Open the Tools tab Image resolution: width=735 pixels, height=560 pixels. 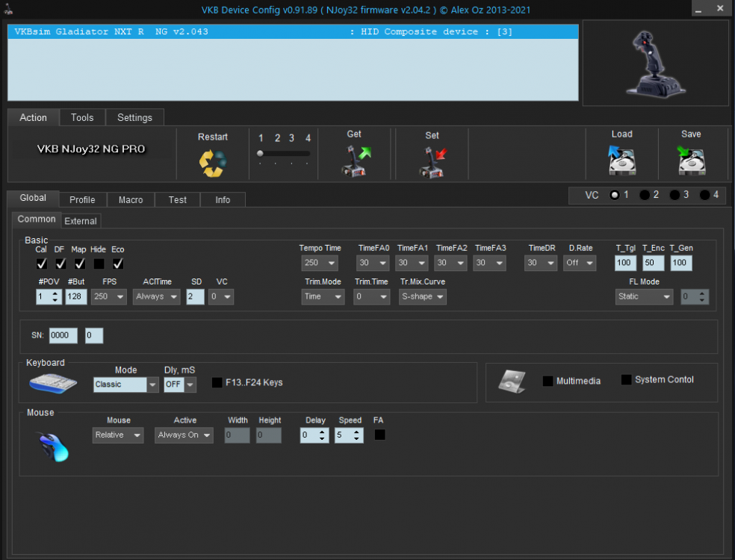[82, 117]
